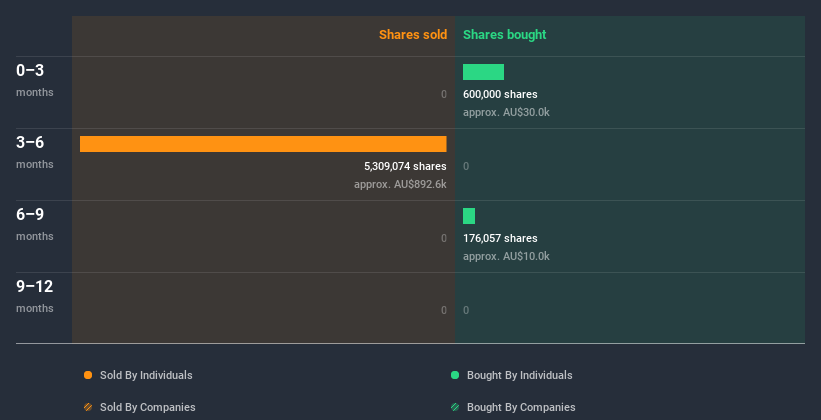Image resolution: width=821 pixels, height=420 pixels.
Task: Toggle the Bought By Companies legend label
Action: point(521,407)
